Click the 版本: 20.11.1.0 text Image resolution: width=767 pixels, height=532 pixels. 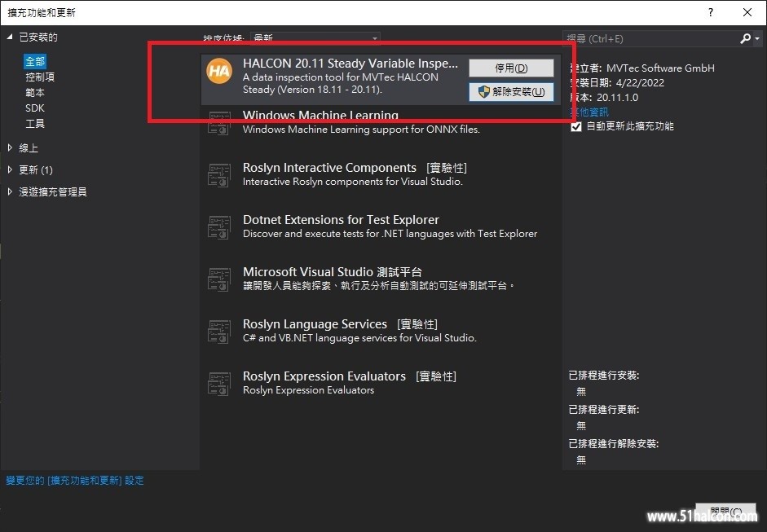(604, 97)
